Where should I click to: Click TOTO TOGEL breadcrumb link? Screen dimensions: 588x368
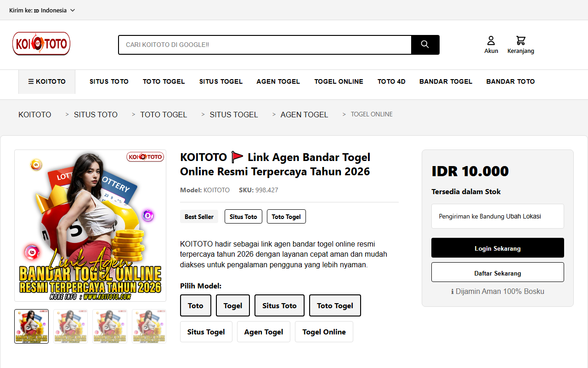pos(164,115)
